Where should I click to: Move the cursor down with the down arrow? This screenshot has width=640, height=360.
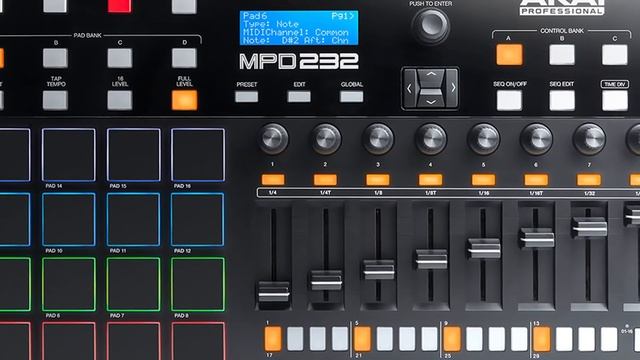pyautogui.click(x=431, y=101)
